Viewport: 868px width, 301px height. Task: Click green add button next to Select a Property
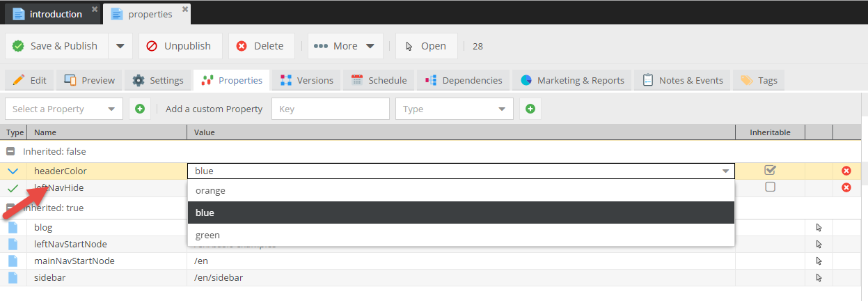140,109
